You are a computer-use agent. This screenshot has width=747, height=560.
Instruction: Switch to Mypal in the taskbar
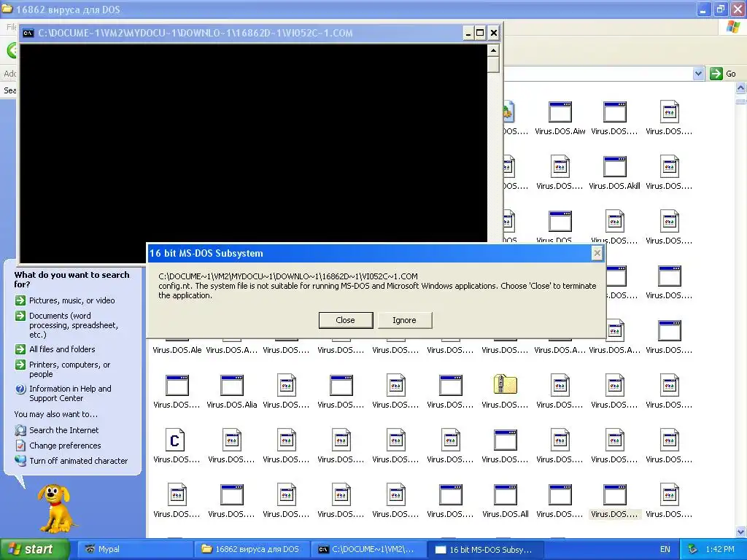coord(134,549)
